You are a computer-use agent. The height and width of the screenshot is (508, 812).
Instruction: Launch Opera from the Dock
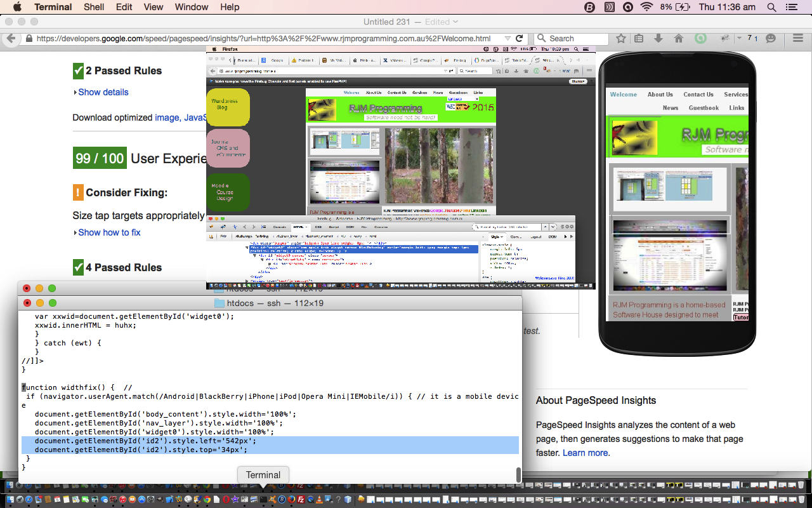coord(226,500)
